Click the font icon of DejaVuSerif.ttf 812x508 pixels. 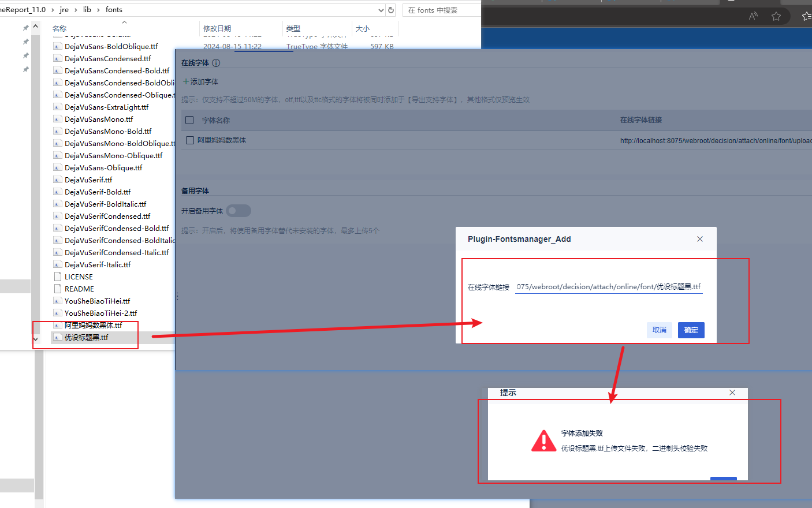pos(57,180)
